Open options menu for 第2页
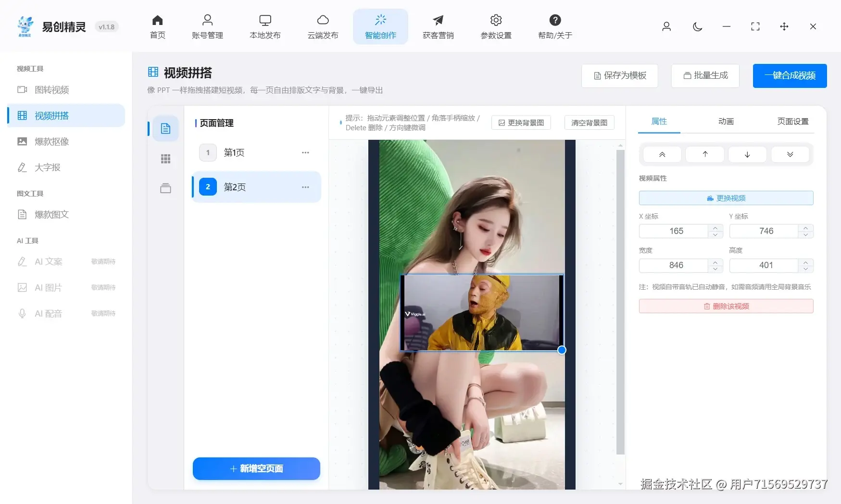 (x=305, y=187)
